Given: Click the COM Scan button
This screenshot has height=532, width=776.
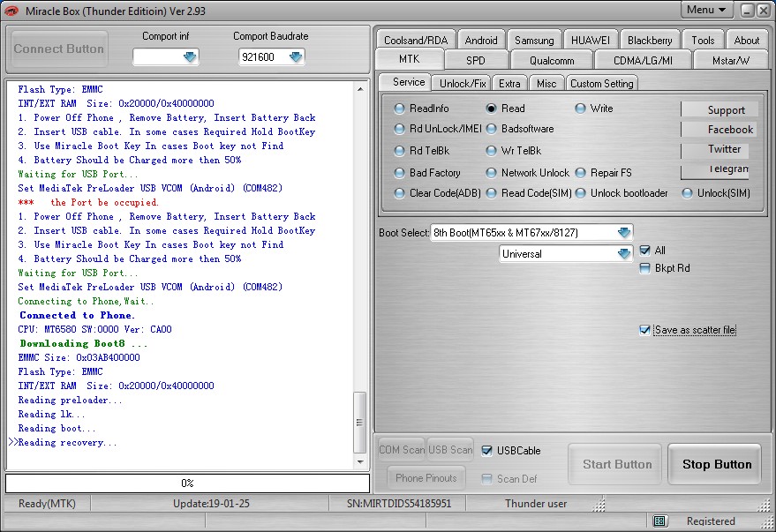Looking at the screenshot, I should pos(402,449).
